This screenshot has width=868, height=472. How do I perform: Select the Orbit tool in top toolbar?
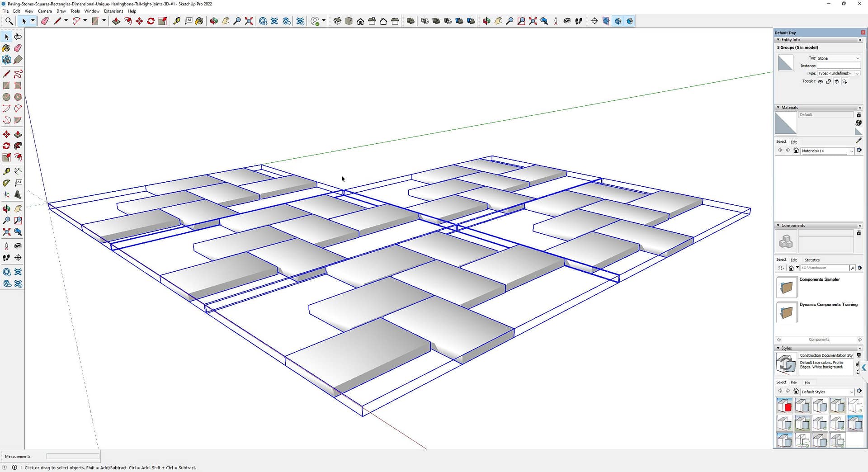214,21
